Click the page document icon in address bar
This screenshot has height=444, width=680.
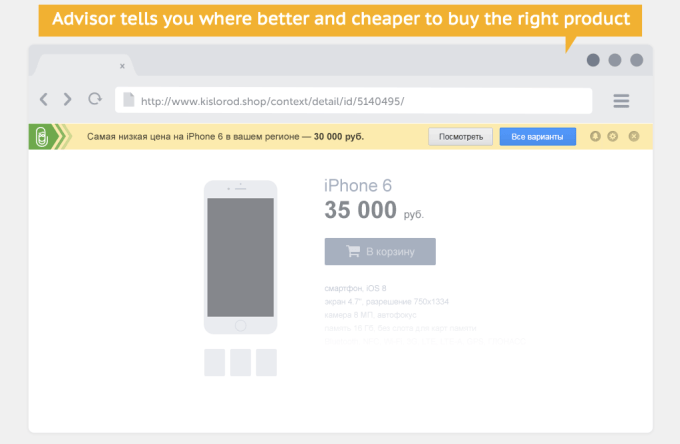(x=128, y=100)
